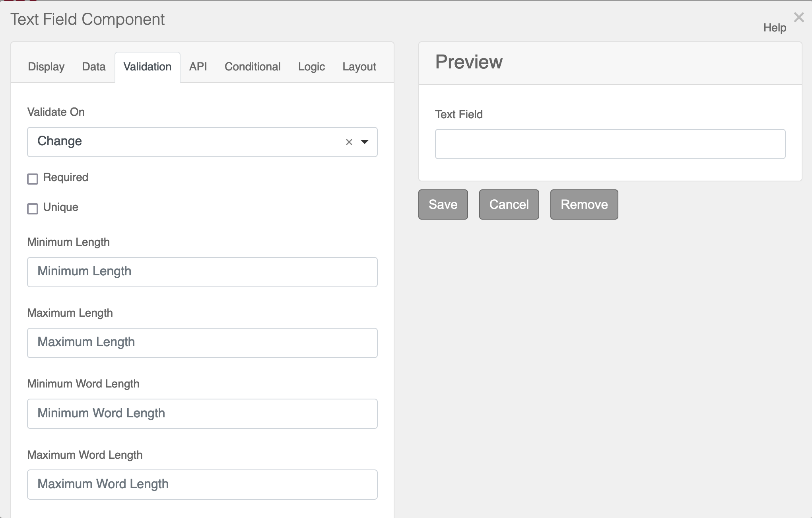
Task: Switch to the Display tab
Action: click(x=46, y=66)
